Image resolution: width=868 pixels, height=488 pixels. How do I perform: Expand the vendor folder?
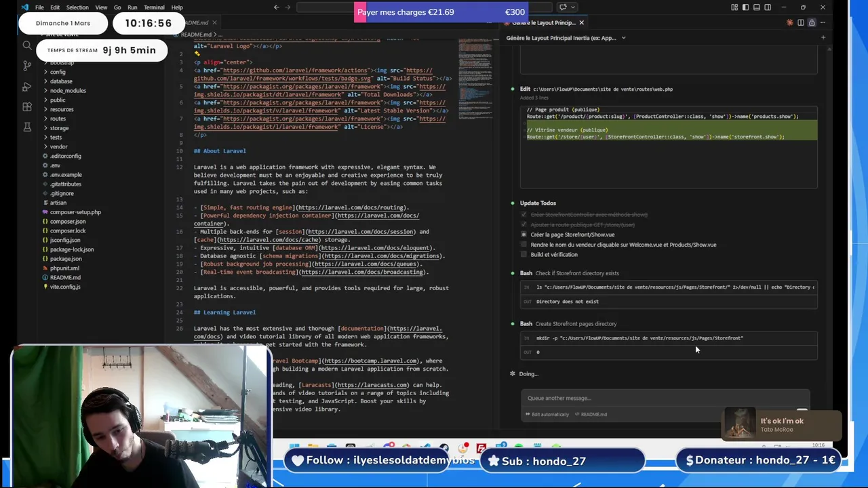coord(58,146)
